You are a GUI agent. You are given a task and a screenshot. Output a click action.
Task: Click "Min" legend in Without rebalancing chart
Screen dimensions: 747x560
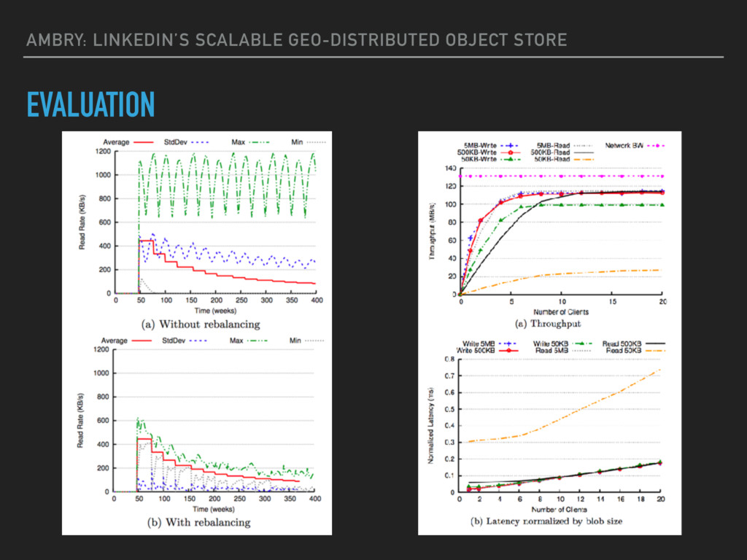coord(297,142)
